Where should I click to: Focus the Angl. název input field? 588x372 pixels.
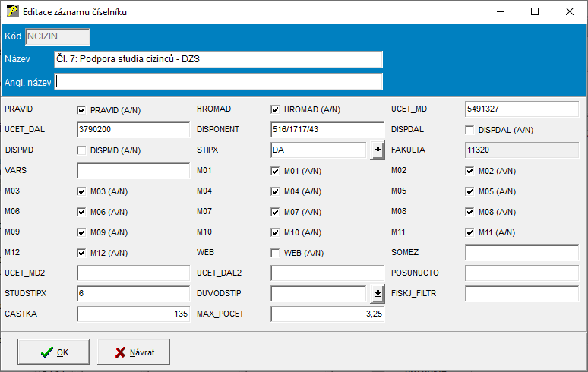click(x=218, y=82)
